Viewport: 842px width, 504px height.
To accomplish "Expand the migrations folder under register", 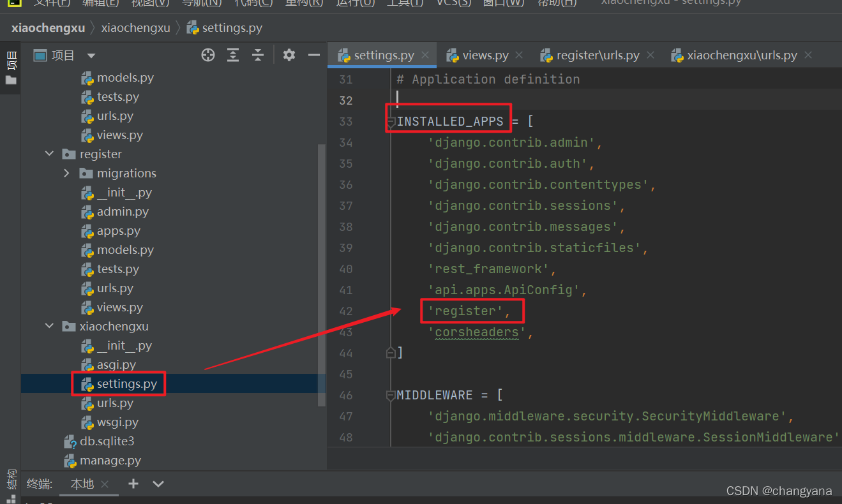I will (x=66, y=173).
